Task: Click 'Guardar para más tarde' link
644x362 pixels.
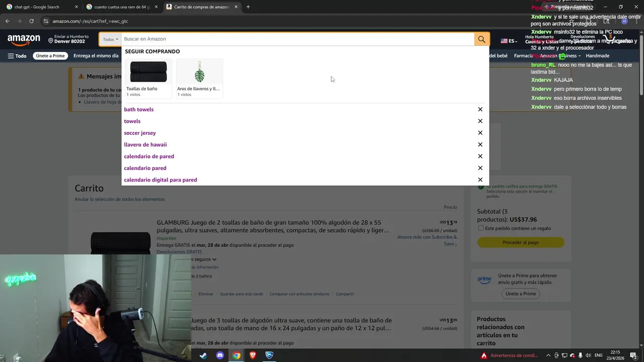Action: 242,294
